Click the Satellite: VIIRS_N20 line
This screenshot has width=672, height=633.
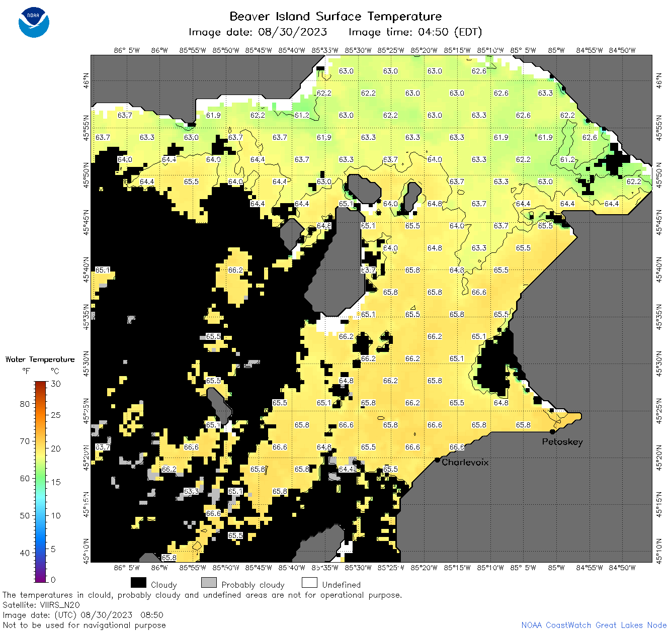pos(41,605)
